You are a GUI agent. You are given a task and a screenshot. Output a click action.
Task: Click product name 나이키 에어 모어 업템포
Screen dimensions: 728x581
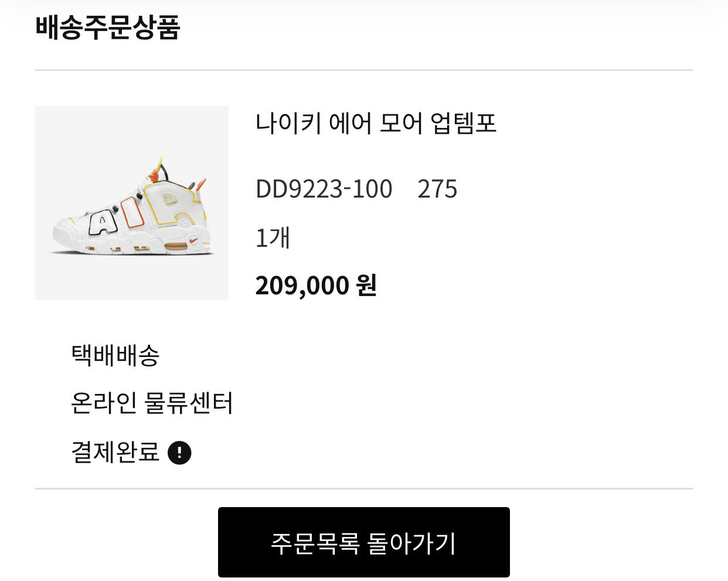tap(376, 123)
